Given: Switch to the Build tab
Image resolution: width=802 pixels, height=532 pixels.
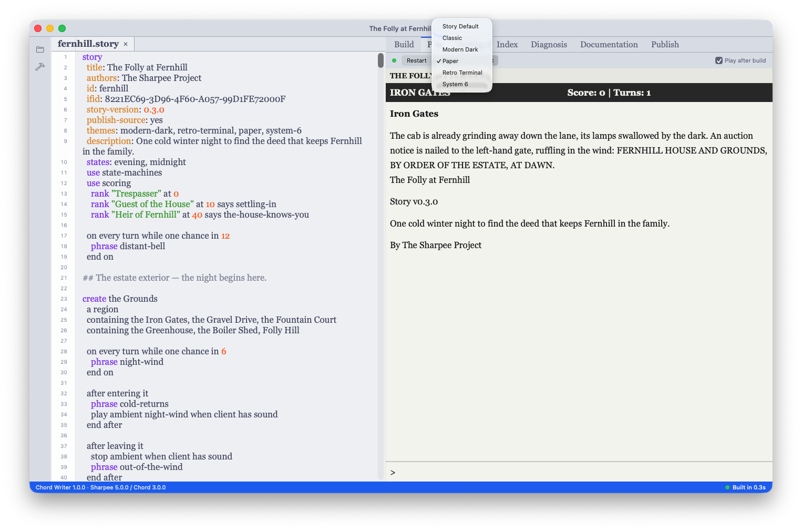Looking at the screenshot, I should [404, 44].
